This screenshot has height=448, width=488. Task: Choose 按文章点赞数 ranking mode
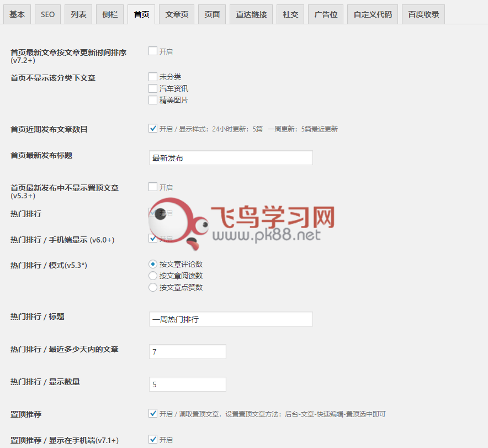[x=153, y=287]
